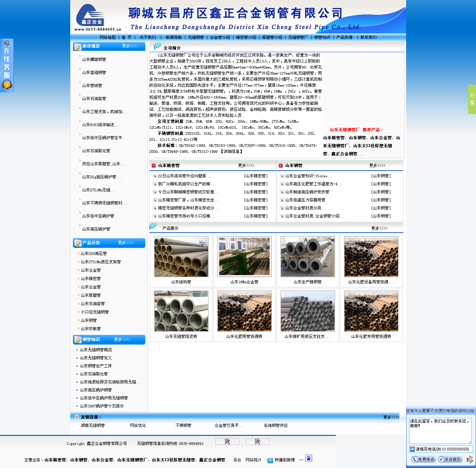Open the green share tab on right edge
The width and height of the screenshot is (476, 468).
[x=472, y=99]
